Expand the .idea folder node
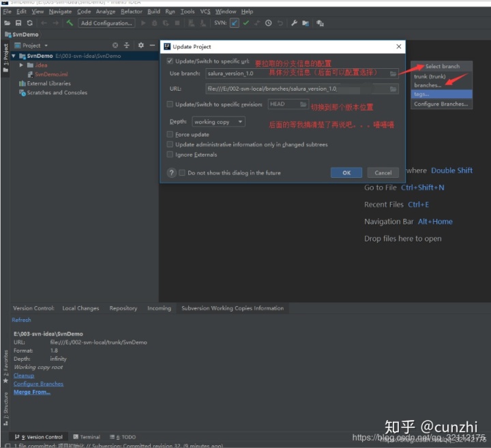The height and width of the screenshot is (448, 491). [x=21, y=65]
